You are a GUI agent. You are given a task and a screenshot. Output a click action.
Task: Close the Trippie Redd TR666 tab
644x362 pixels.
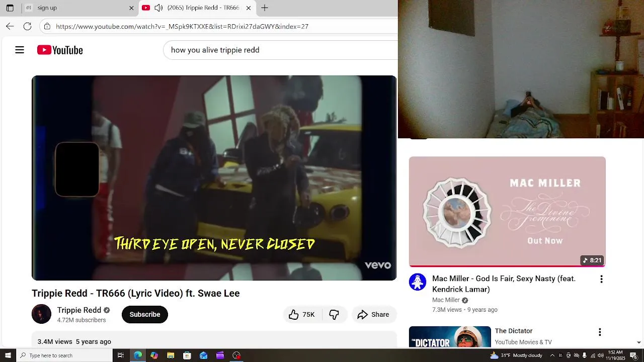pos(249,8)
